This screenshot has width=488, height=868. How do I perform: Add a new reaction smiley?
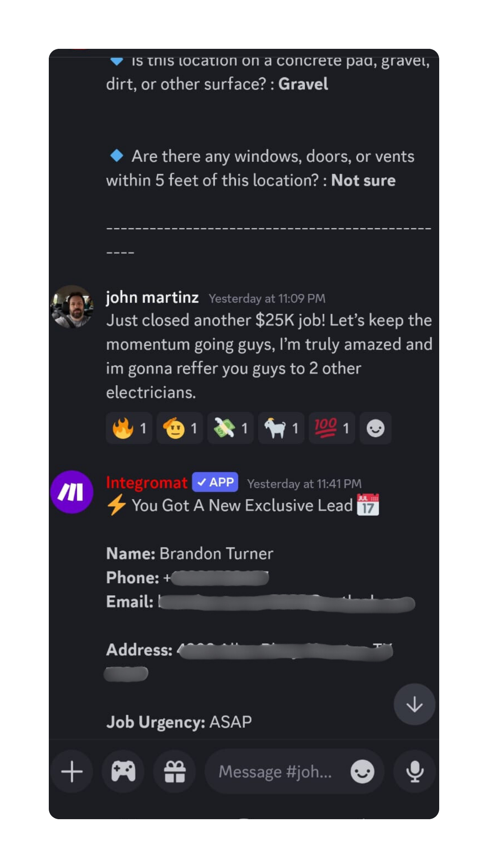(x=375, y=428)
